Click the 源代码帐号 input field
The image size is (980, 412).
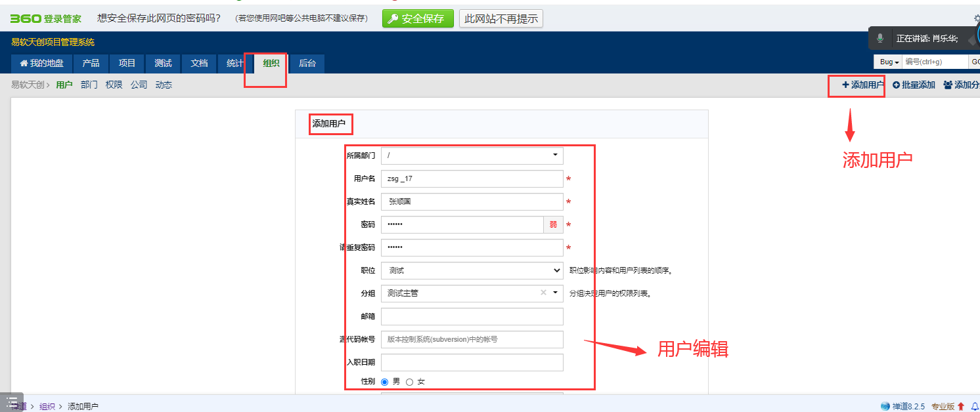pyautogui.click(x=472, y=339)
